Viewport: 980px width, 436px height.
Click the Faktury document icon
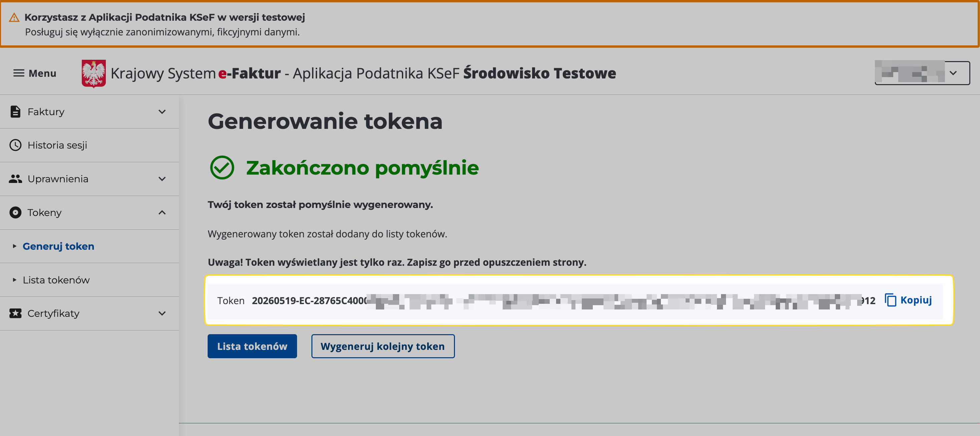pos(15,112)
